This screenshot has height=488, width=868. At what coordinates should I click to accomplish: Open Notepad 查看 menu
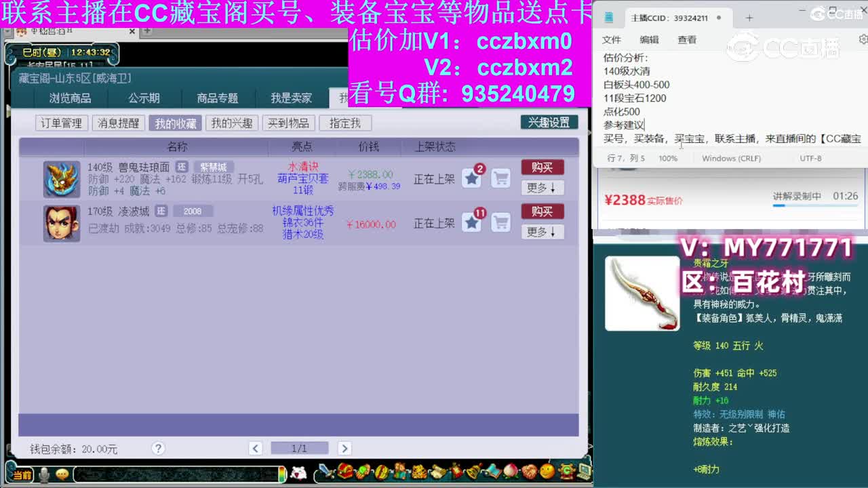pos(687,40)
